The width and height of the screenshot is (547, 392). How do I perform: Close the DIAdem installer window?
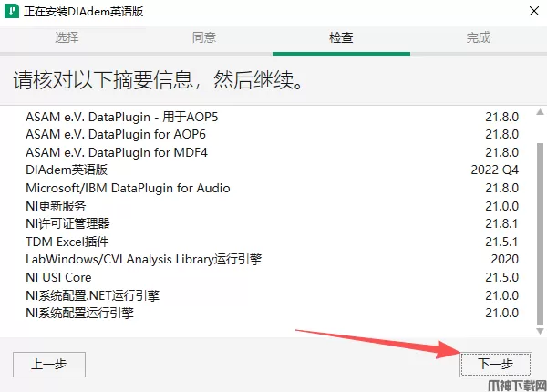click(534, 11)
